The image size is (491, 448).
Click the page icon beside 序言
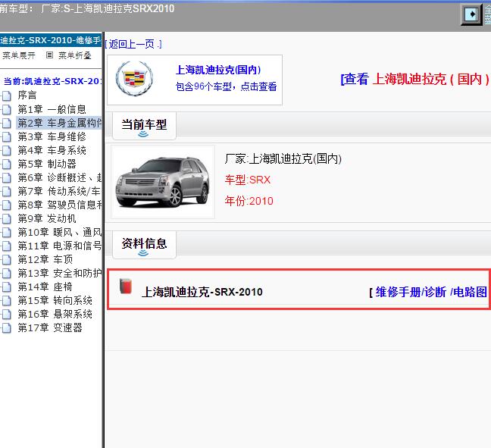point(7,96)
